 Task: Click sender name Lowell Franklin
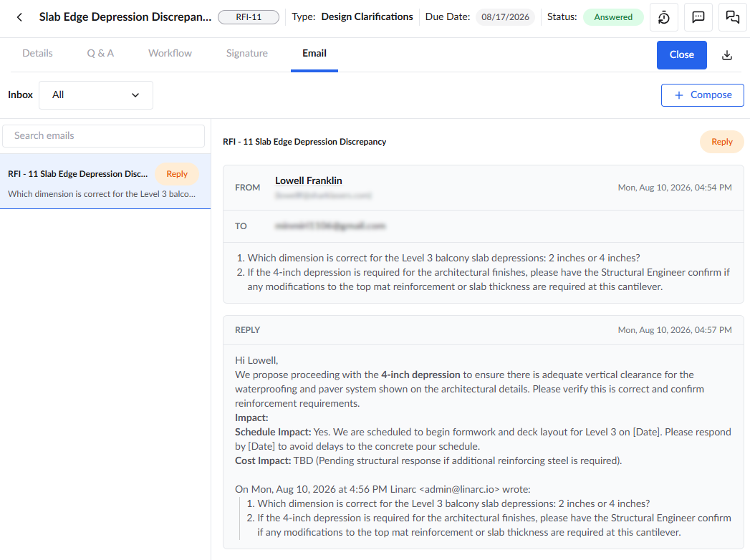[309, 180]
